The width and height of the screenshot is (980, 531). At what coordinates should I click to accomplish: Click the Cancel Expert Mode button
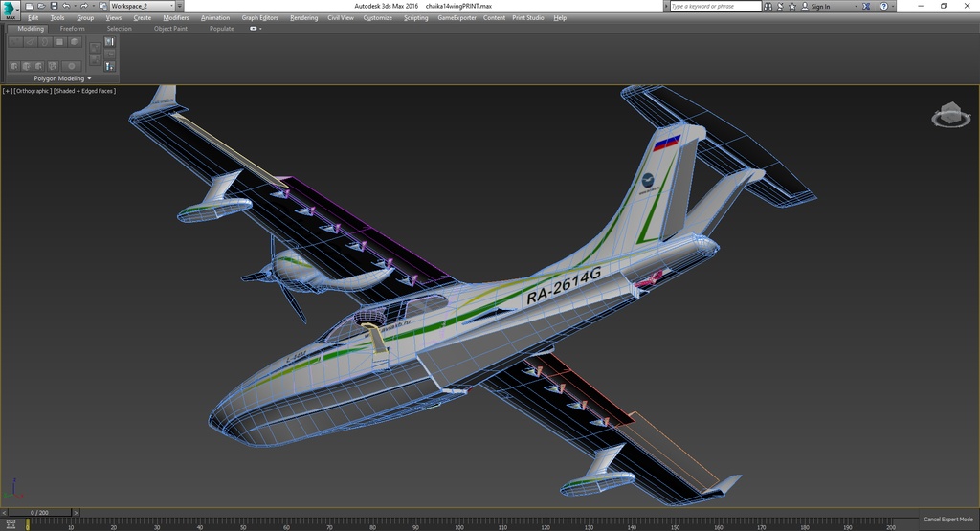tap(948, 520)
